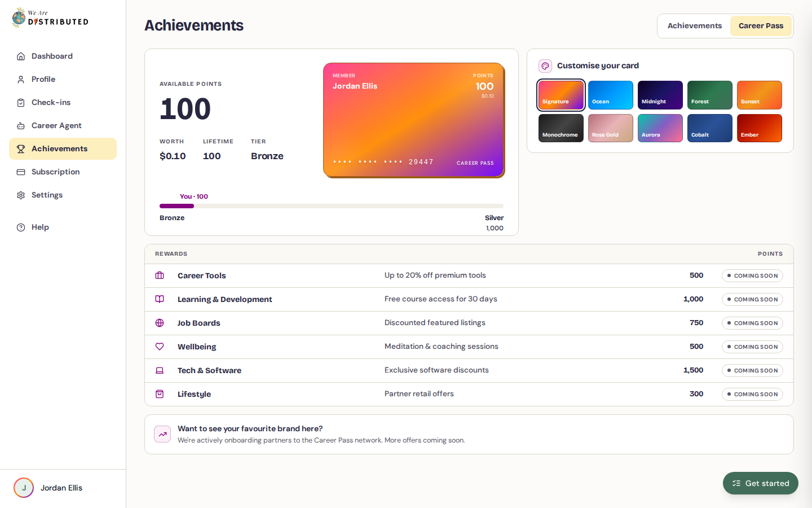Switch to the Career Pass tab
The image size is (812, 508).
[761, 26]
